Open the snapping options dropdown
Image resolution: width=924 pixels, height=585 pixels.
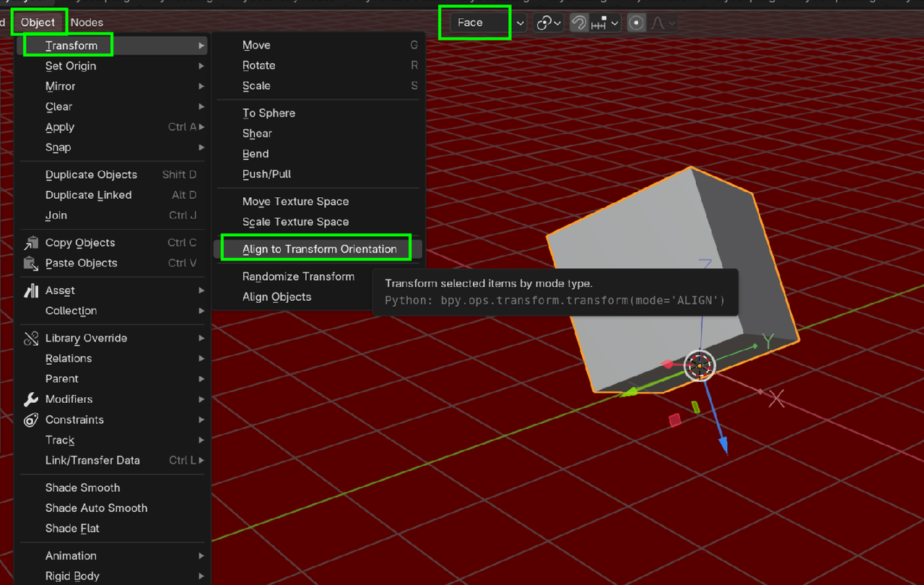605,23
